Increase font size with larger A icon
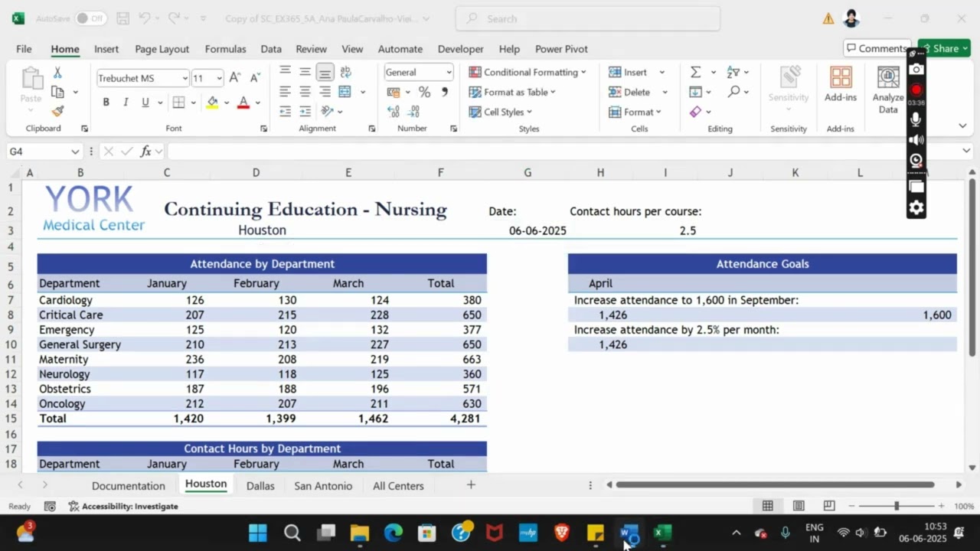The image size is (980, 551). (236, 78)
